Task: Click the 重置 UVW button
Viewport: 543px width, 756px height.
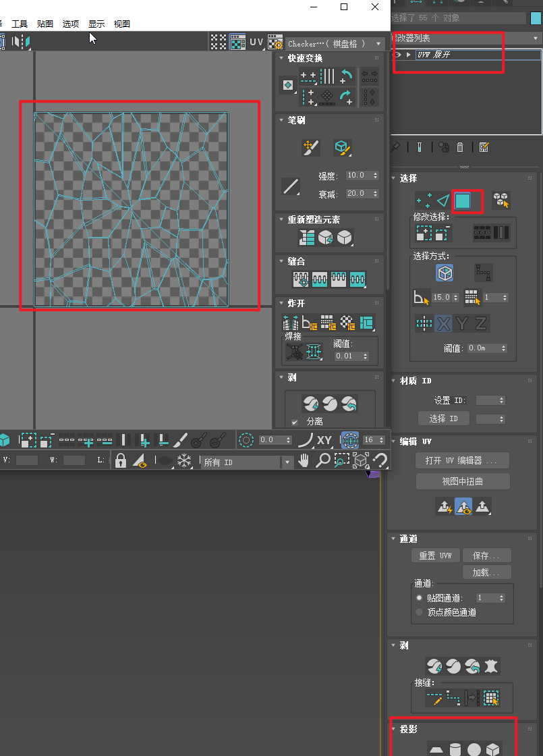Action: click(x=436, y=556)
